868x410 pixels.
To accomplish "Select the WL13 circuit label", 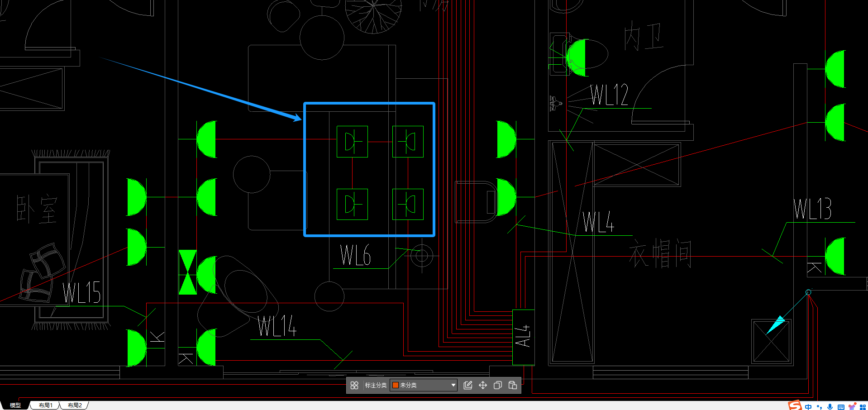I will point(812,209).
